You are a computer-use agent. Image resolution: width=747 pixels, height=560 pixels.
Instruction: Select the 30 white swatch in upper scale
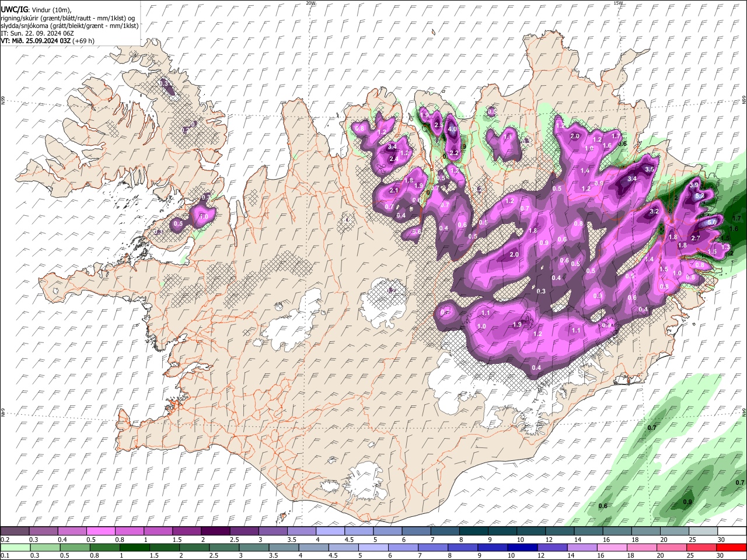coord(732,531)
